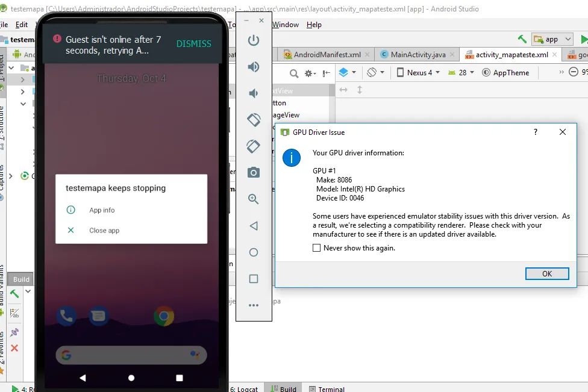Screen dimensions: 588x392
Task: Tap the on-screen Android home navigation button
Action: point(131,378)
